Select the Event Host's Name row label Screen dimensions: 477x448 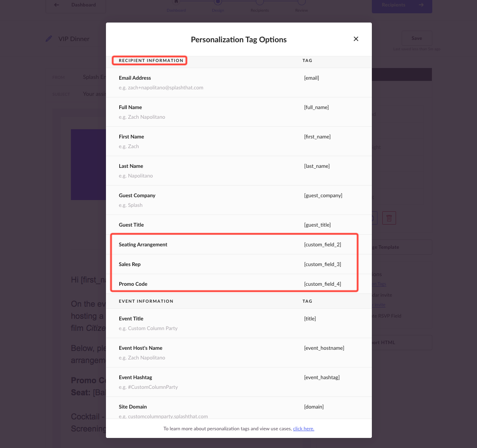(x=141, y=348)
